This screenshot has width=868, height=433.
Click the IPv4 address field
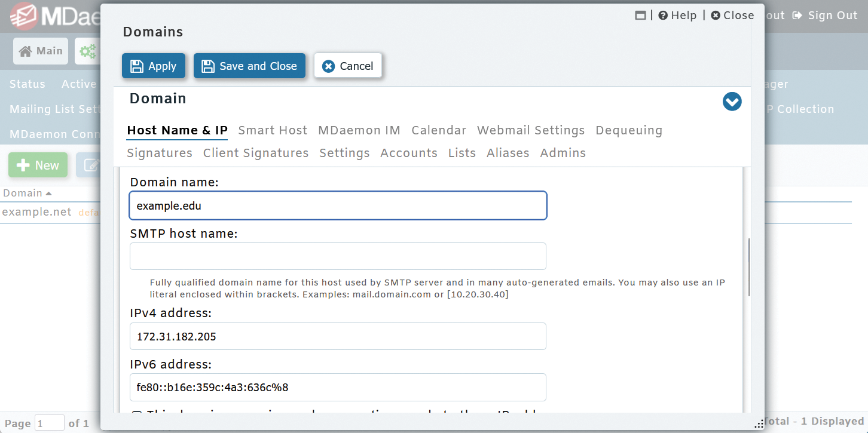click(x=338, y=336)
